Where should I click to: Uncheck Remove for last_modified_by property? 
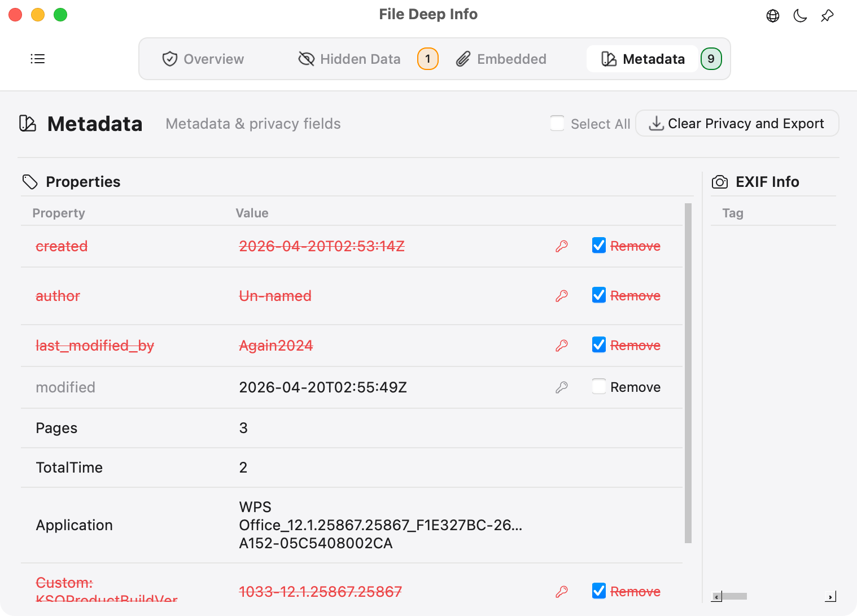[599, 345]
